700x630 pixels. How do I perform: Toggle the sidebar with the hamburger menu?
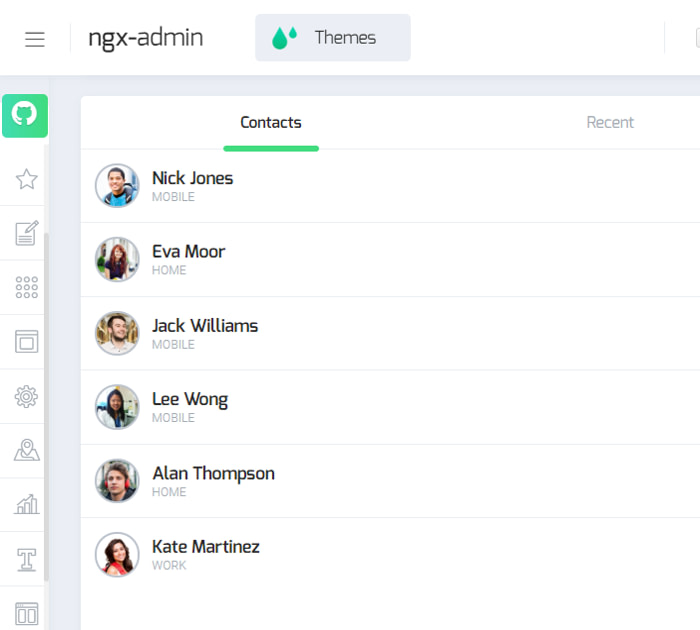click(x=35, y=39)
